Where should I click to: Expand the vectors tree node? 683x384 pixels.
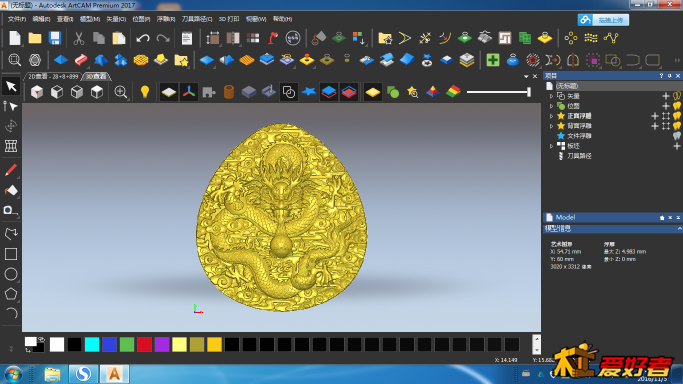[551, 96]
